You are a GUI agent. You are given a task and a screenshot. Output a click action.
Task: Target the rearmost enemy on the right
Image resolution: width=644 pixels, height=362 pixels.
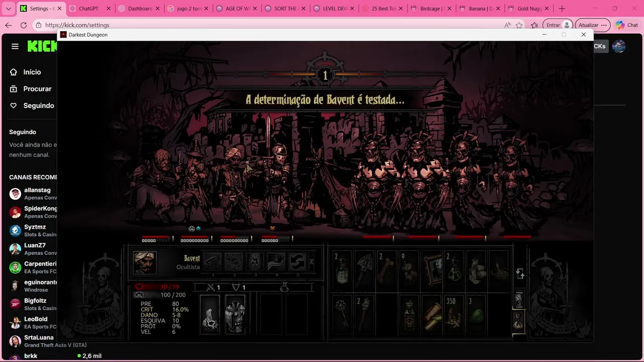(513, 184)
